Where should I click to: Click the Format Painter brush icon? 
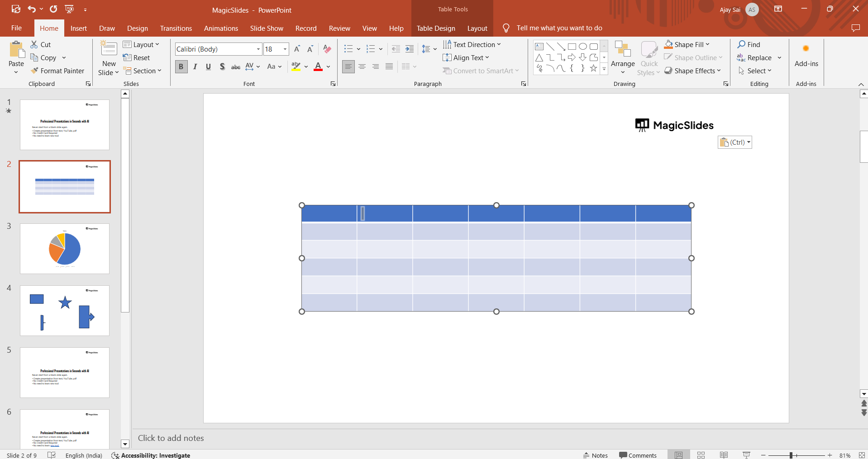[x=34, y=71]
